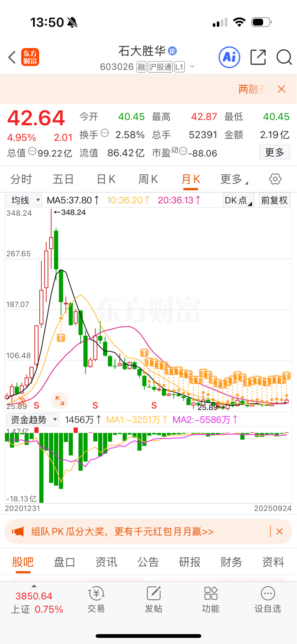Expand the 上证 index ticker arrow
The image size is (297, 644).
pyautogui.click(x=34, y=586)
